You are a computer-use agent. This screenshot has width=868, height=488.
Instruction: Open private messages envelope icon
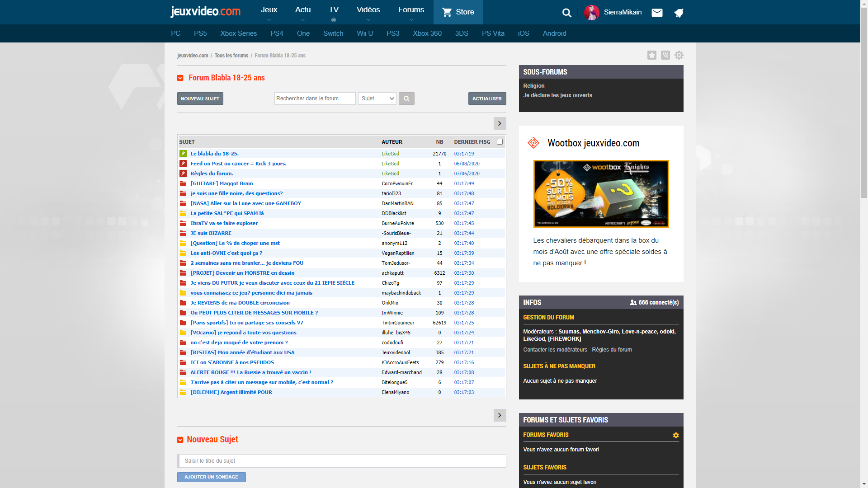[x=657, y=13]
